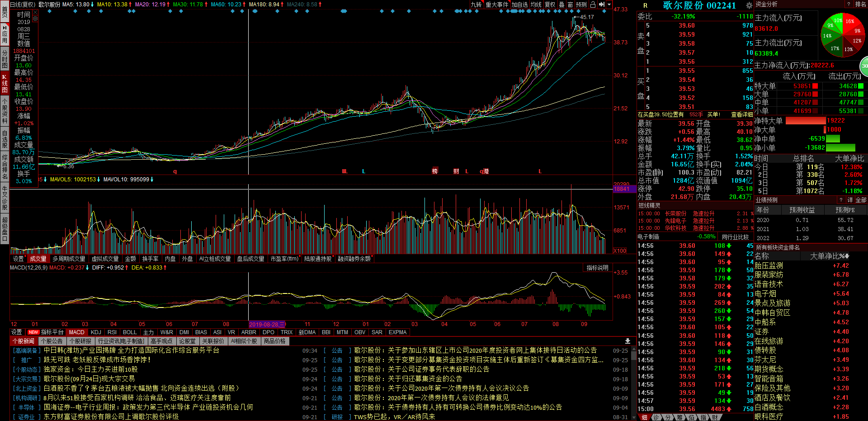Click the 财 event marker on chart
Image resolution: width=868 pixels, height=421 pixels.
456,171
